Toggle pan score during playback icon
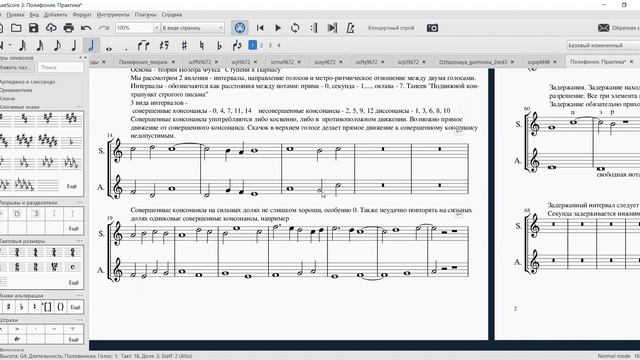Viewport: 640px width, 360px height. pyautogui.click(x=332, y=28)
